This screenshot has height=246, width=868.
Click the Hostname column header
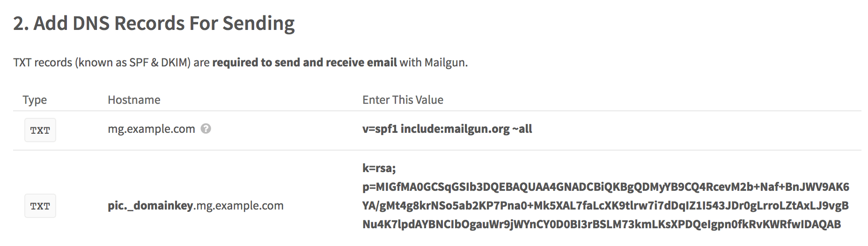(x=134, y=100)
